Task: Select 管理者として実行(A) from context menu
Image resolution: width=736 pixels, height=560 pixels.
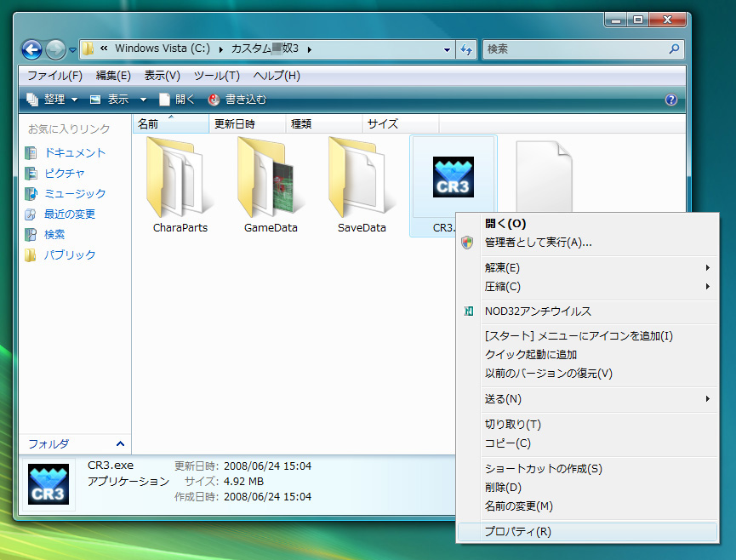Action: 538,243
